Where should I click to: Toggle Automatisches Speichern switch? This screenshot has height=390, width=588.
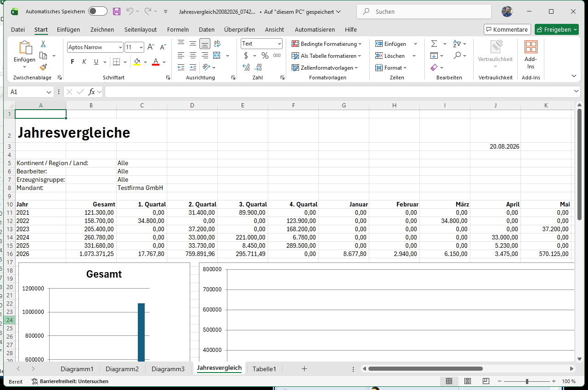(98, 11)
